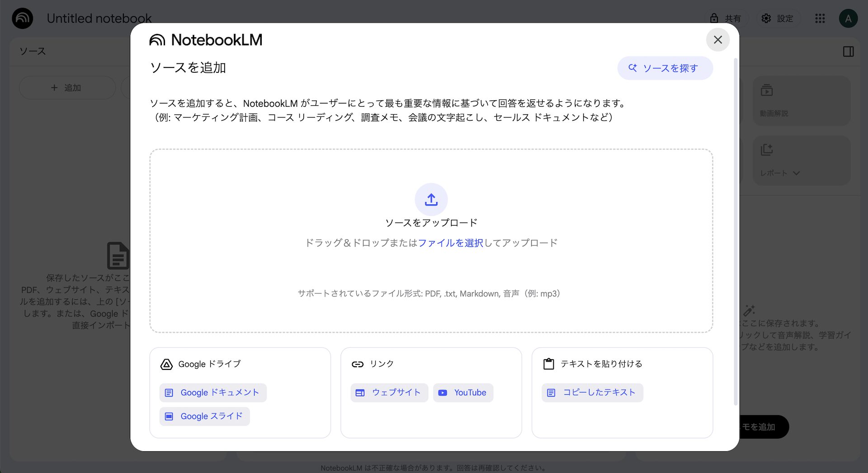
Task: Click the magic wand icon in studio
Action: (x=749, y=311)
